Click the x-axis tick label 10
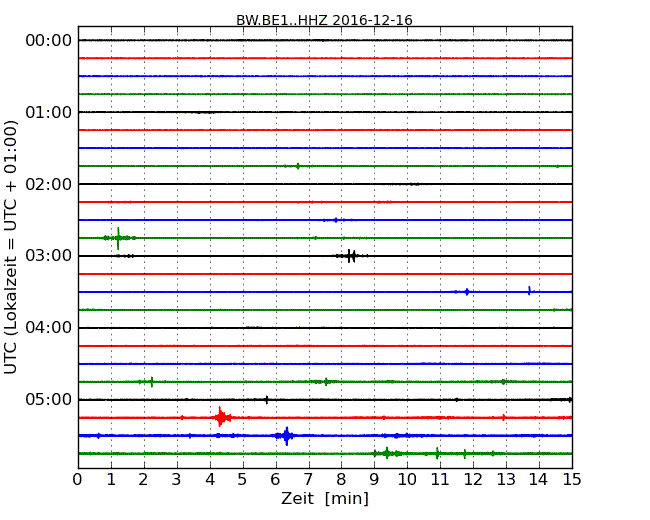Viewport: 650px width, 520px height. click(407, 480)
